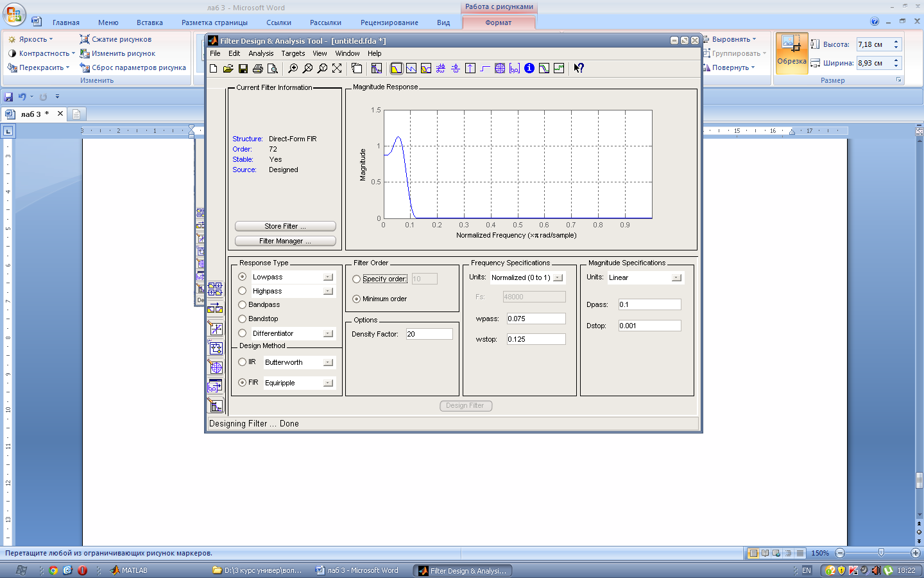Open FDATool Window menu
The height and width of the screenshot is (578, 924).
347,53
